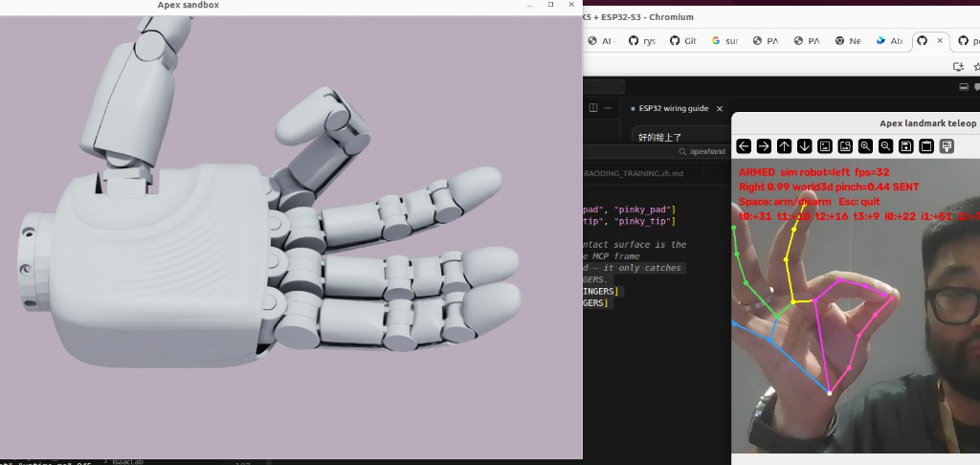Click the pan-left arrow in teleop toolbar

(743, 146)
